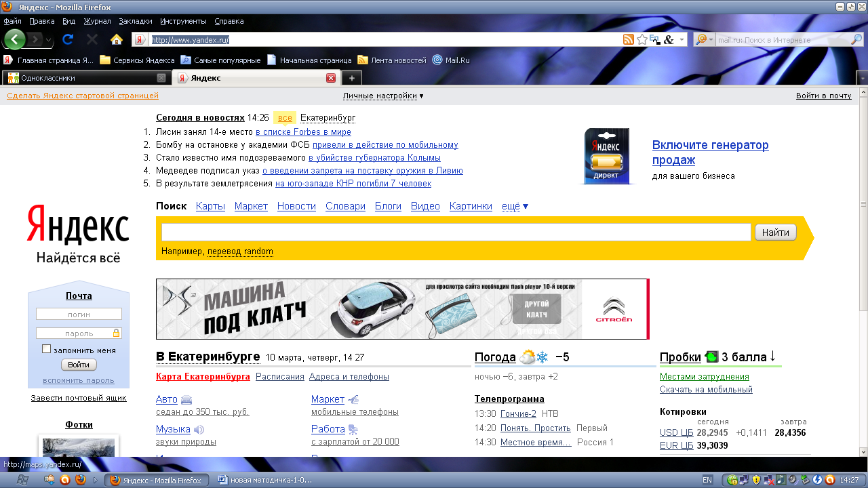The image size is (868, 488).
Task: Open the Главная страница Я... bookmark
Action: pos(48,60)
